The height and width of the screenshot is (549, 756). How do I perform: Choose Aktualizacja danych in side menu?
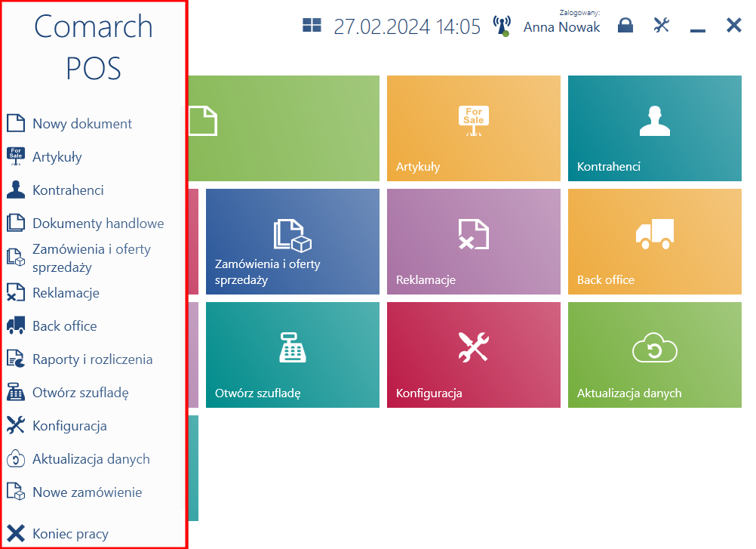pos(91,459)
